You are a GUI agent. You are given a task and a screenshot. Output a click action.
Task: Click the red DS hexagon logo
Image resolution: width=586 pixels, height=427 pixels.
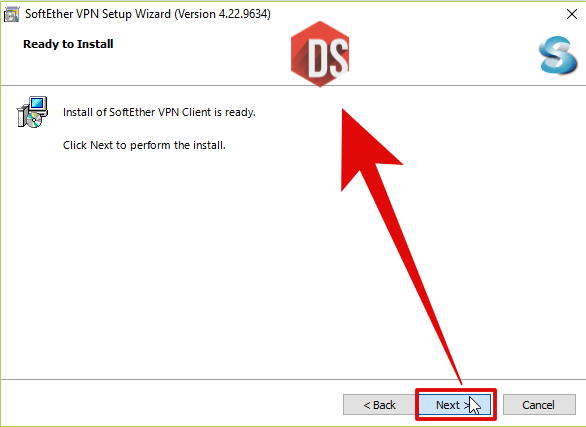point(320,54)
